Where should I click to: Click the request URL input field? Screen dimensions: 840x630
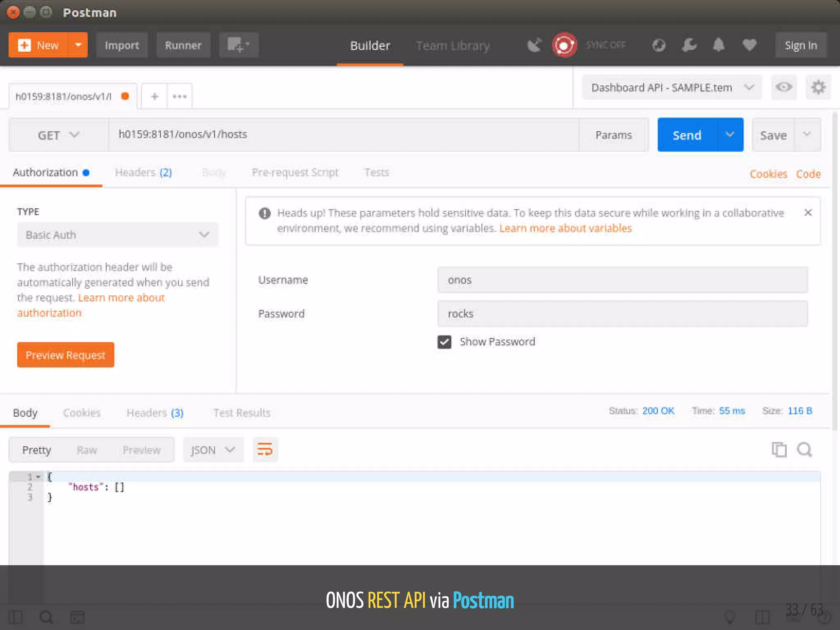point(344,135)
